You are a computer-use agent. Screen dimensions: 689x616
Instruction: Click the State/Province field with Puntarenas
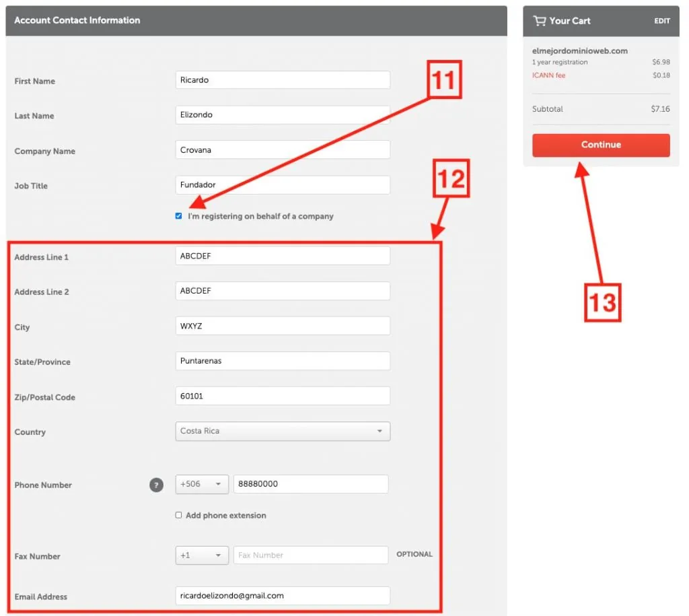[x=283, y=361]
